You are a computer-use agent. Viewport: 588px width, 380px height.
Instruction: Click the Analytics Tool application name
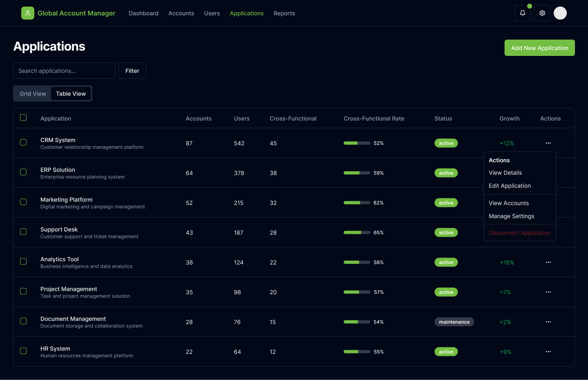click(60, 259)
